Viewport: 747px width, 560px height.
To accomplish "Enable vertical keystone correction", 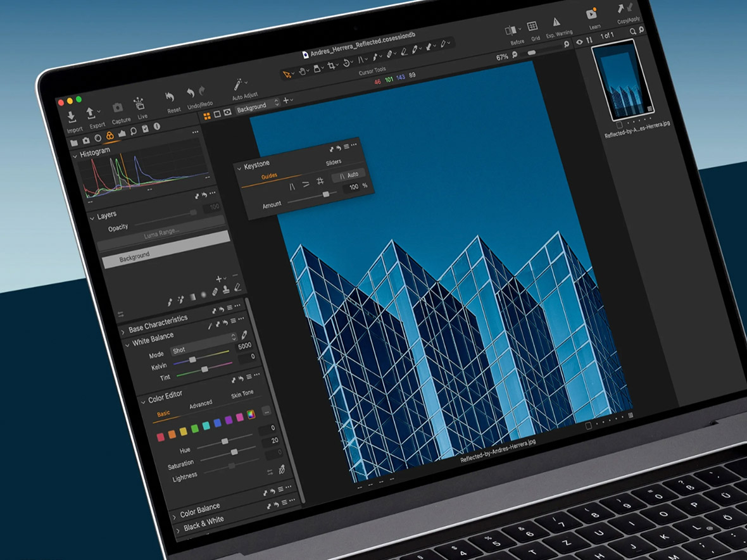I will click(292, 187).
